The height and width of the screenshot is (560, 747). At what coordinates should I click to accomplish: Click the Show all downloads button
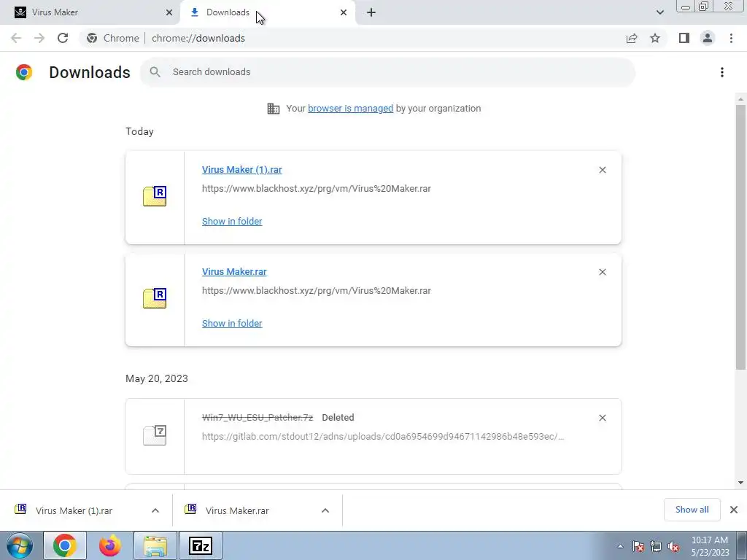point(692,510)
